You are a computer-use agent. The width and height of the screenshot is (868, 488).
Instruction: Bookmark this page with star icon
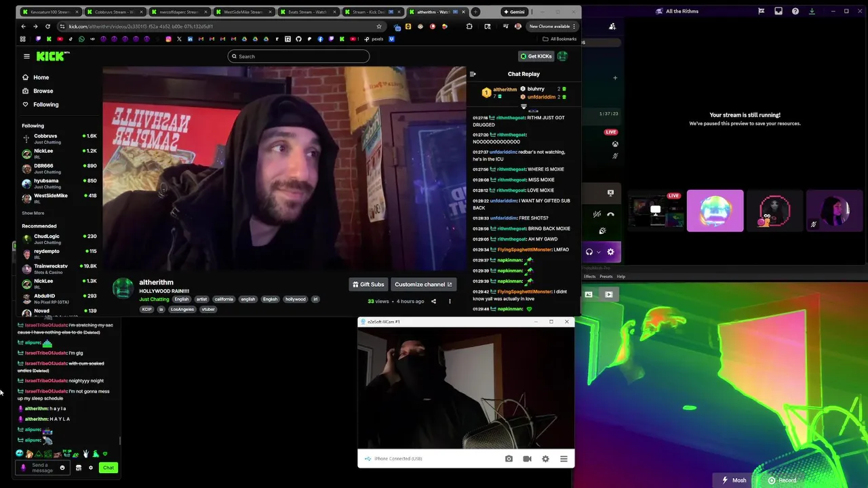(x=379, y=26)
